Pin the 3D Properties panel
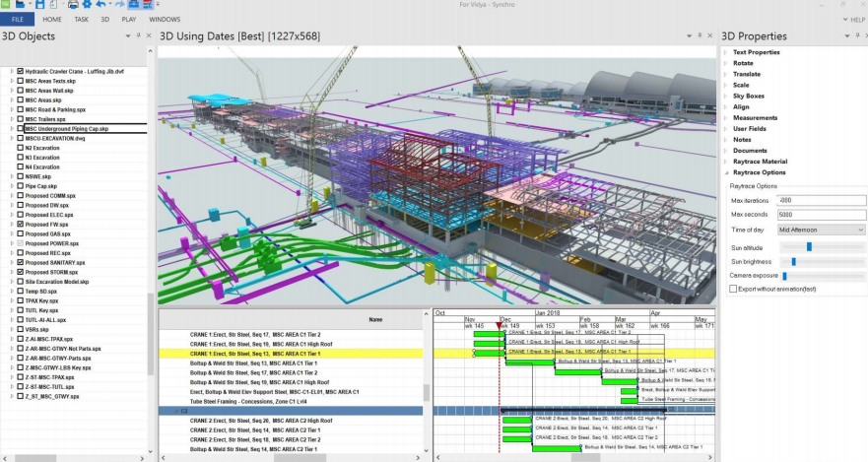Viewport: 868px width, 462px height. pos(857,36)
